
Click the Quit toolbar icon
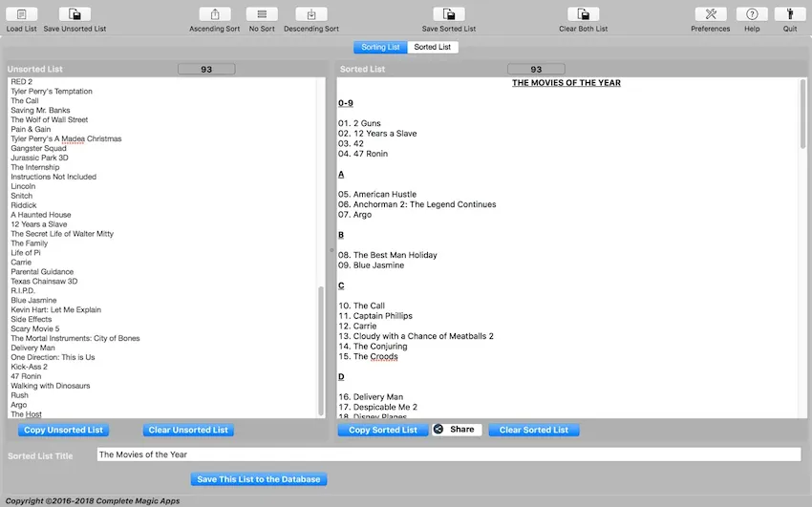coord(790,14)
